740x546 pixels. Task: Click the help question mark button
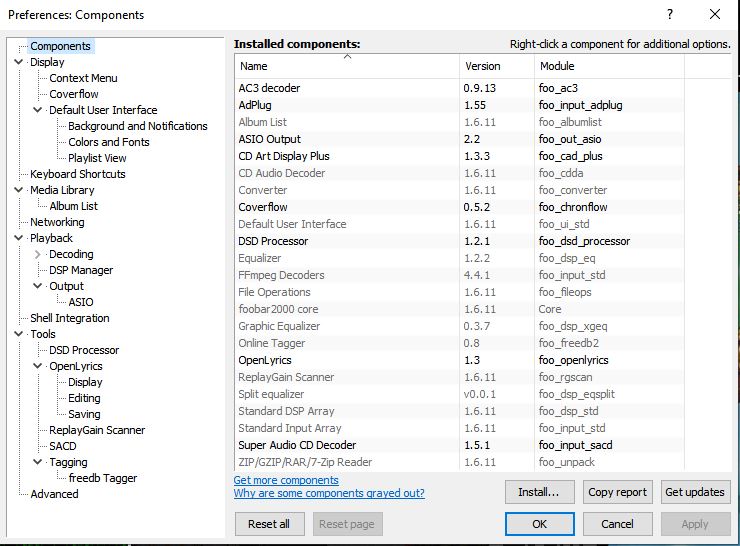[670, 15]
